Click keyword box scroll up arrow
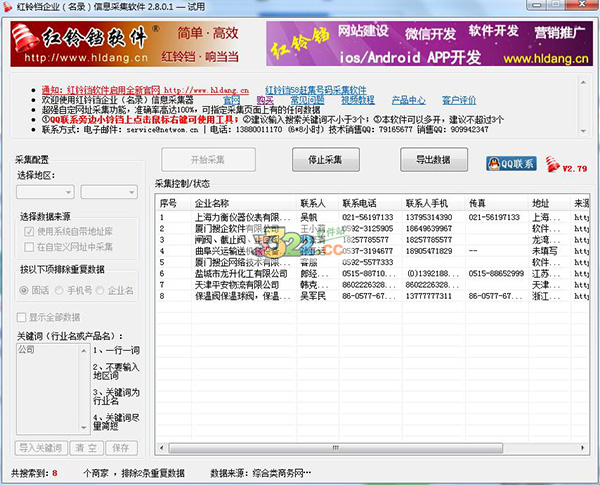The image size is (600, 485). [84, 350]
